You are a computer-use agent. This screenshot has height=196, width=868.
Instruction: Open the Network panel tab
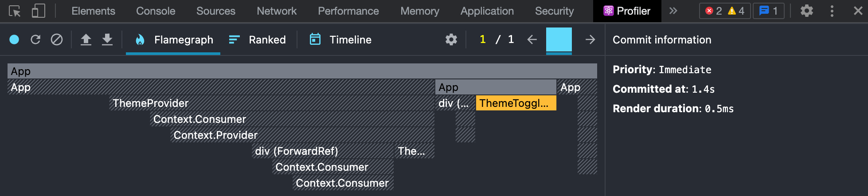(277, 11)
